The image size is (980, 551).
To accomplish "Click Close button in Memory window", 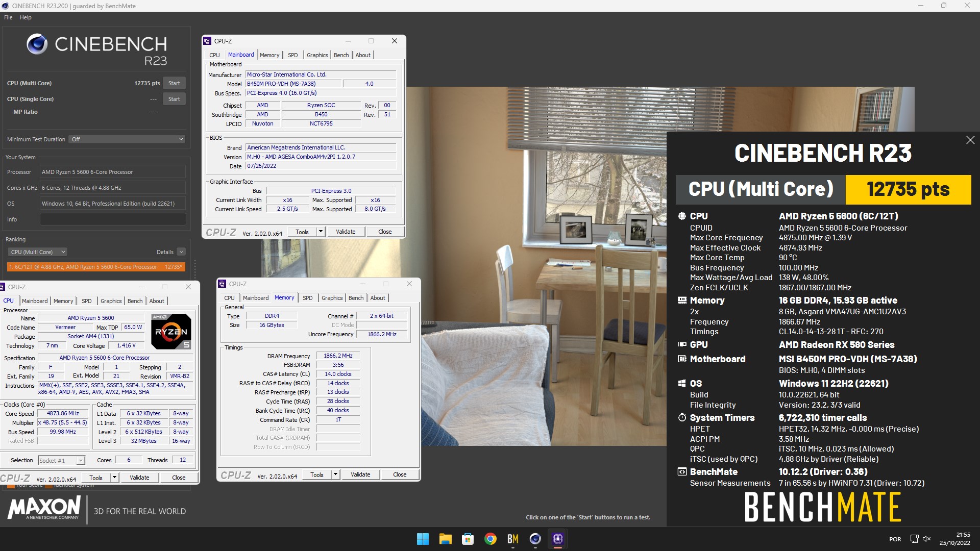I will point(400,474).
